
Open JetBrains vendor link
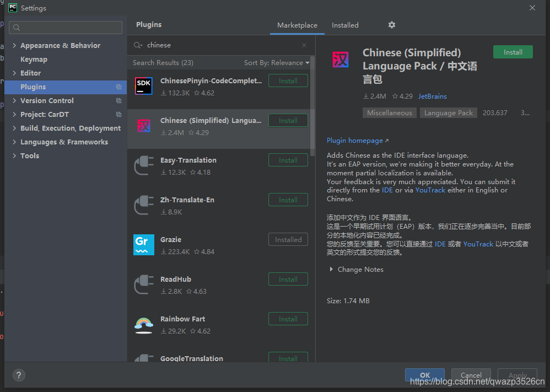[x=432, y=96]
